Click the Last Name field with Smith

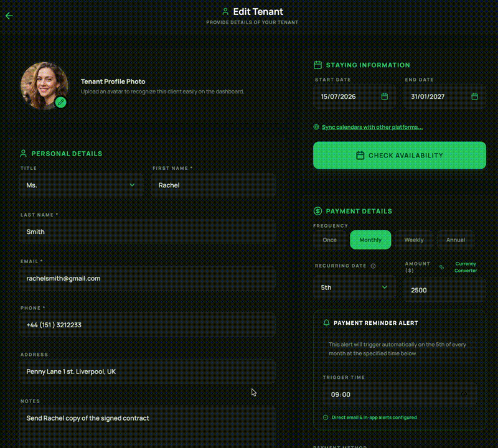[148, 232]
